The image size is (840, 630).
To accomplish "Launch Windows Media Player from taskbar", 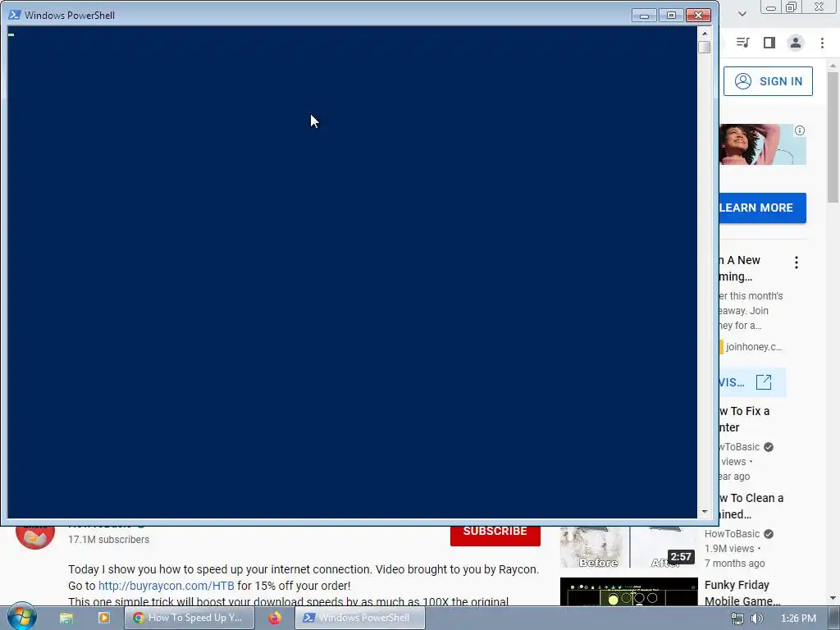I will (104, 618).
